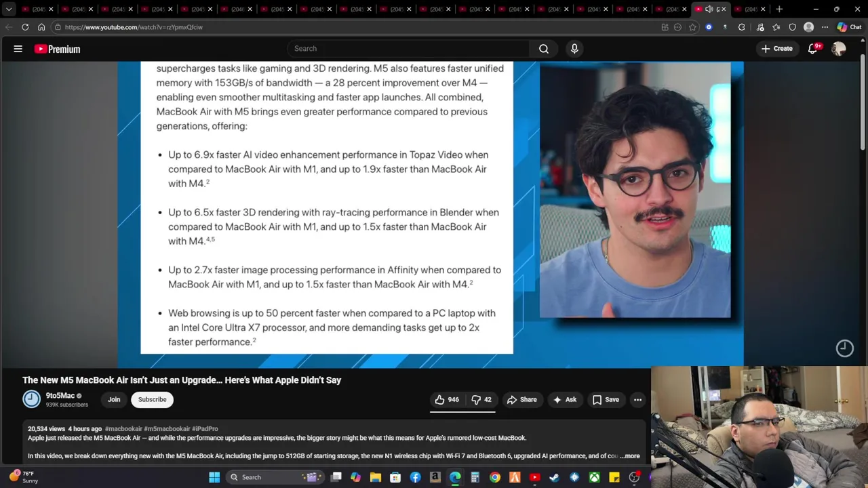Open a new browser tab
The width and height of the screenshot is (868, 488).
click(779, 9)
